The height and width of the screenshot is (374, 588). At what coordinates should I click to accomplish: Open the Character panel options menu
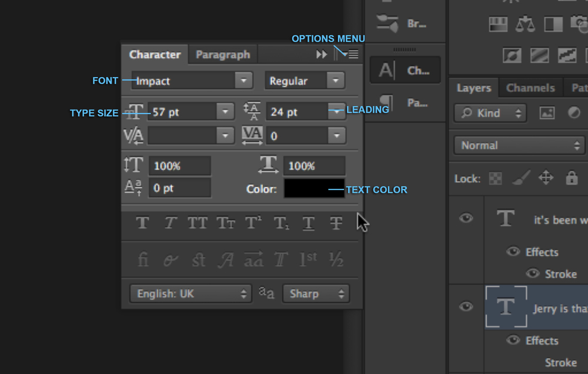point(353,54)
